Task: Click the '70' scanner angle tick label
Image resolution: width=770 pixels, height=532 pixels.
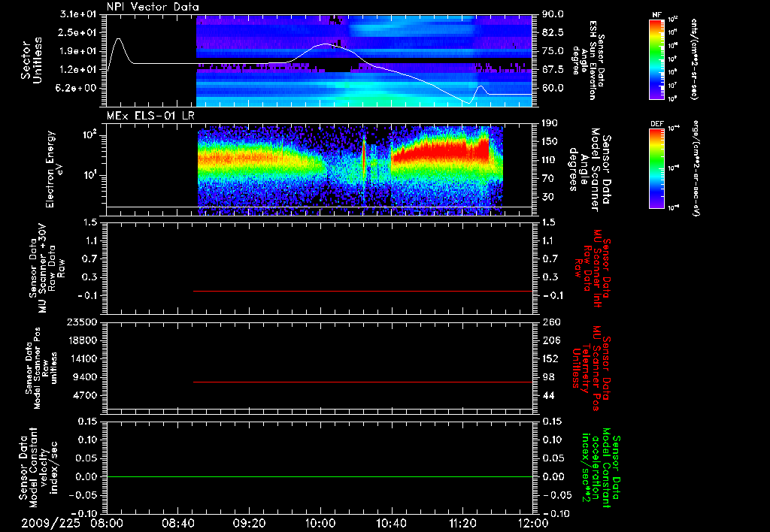Action: (547, 179)
